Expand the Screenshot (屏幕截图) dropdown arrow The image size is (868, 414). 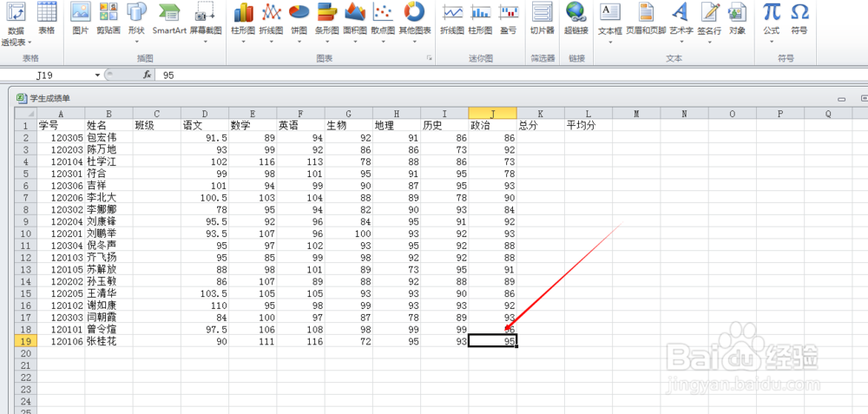click(206, 41)
